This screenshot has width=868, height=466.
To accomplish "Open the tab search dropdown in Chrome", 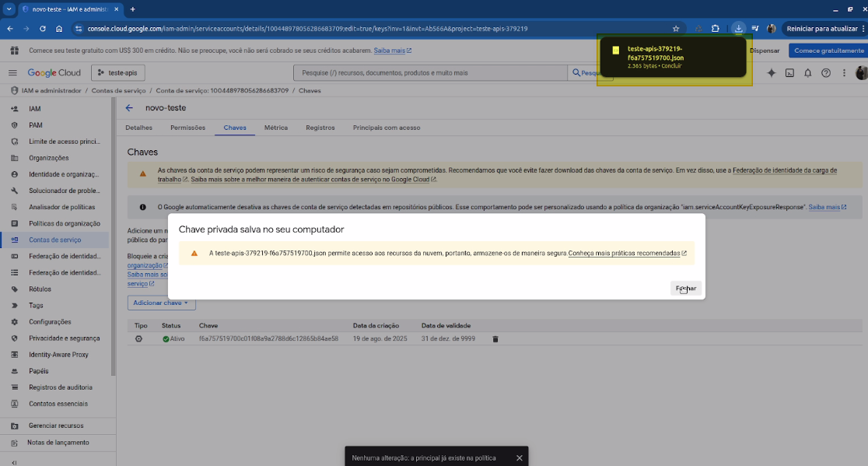I will [x=9, y=9].
